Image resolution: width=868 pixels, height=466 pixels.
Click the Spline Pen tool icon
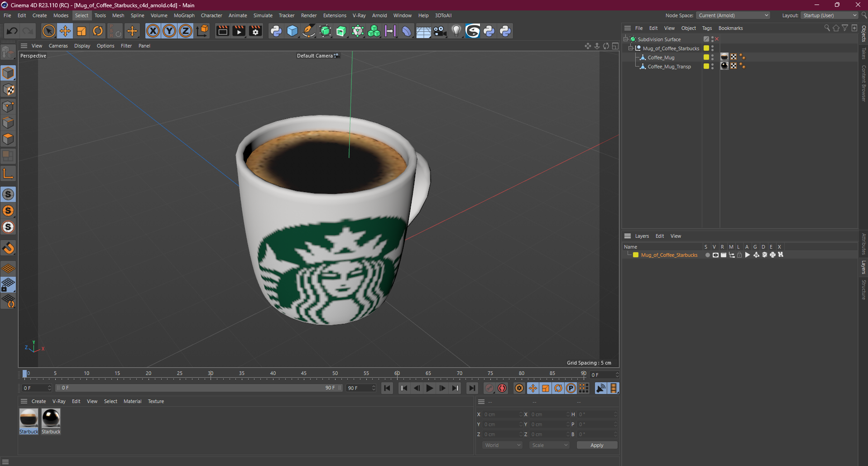309,31
